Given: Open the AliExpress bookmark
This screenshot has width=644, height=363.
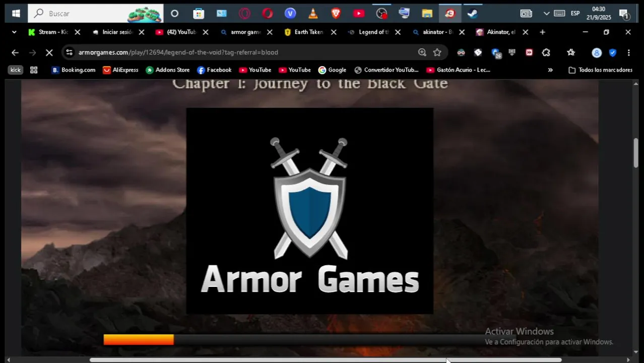Looking at the screenshot, I should tap(120, 70).
